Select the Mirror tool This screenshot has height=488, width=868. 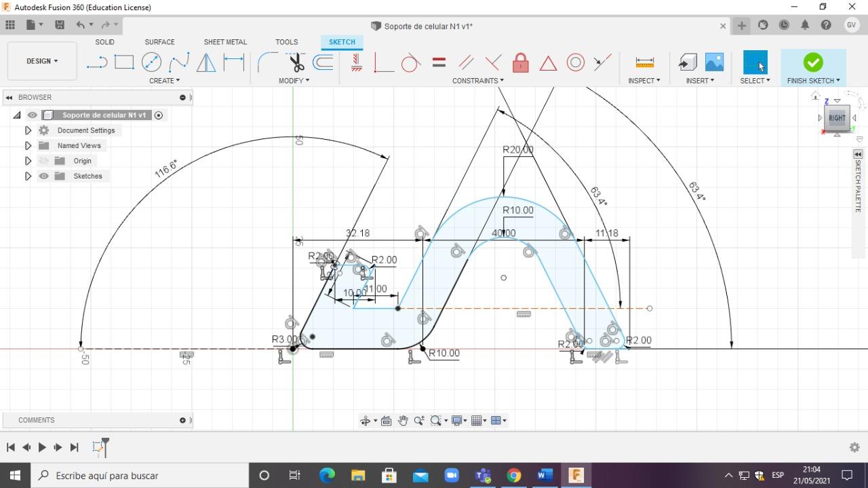(x=206, y=62)
